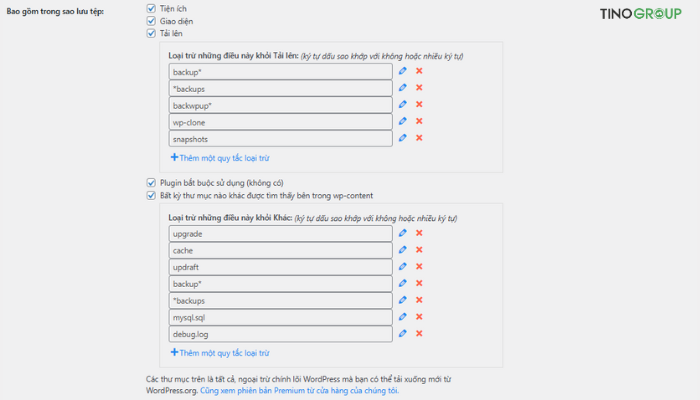Delete the updraft exclusion rule
This screenshot has height=400, width=700.
click(419, 267)
